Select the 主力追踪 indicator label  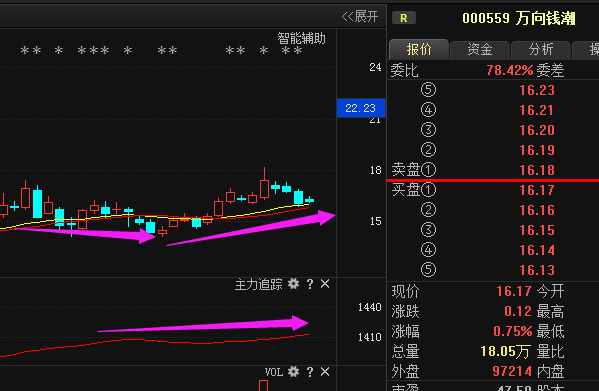pos(258,284)
